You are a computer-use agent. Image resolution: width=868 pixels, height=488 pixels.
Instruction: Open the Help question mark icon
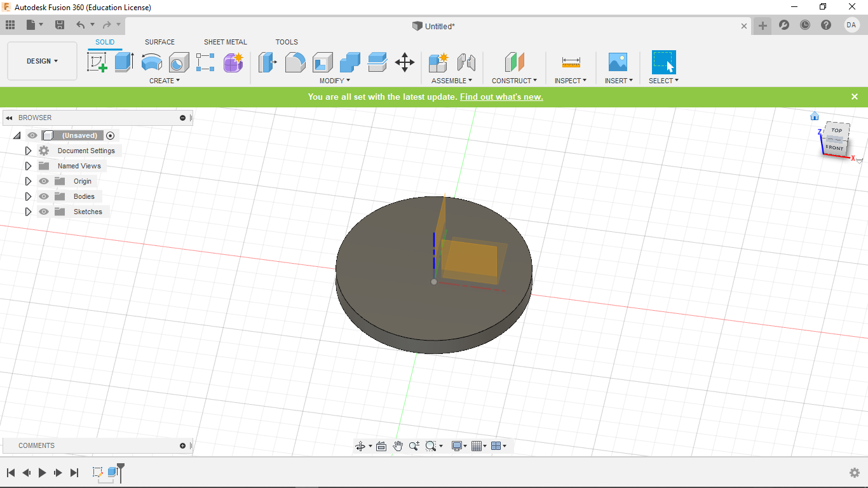coord(826,25)
